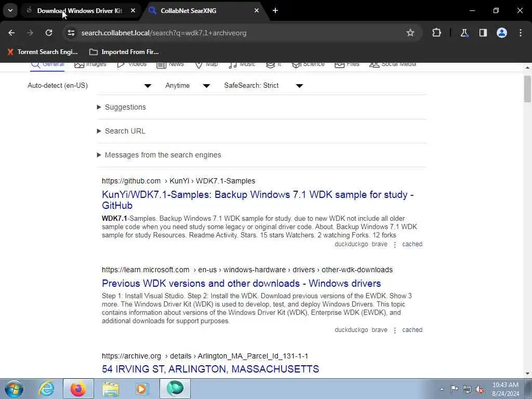Image resolution: width=532 pixels, height=399 pixels.
Task: Open Windows Explorer file manager taskbar icon
Action: click(111, 389)
